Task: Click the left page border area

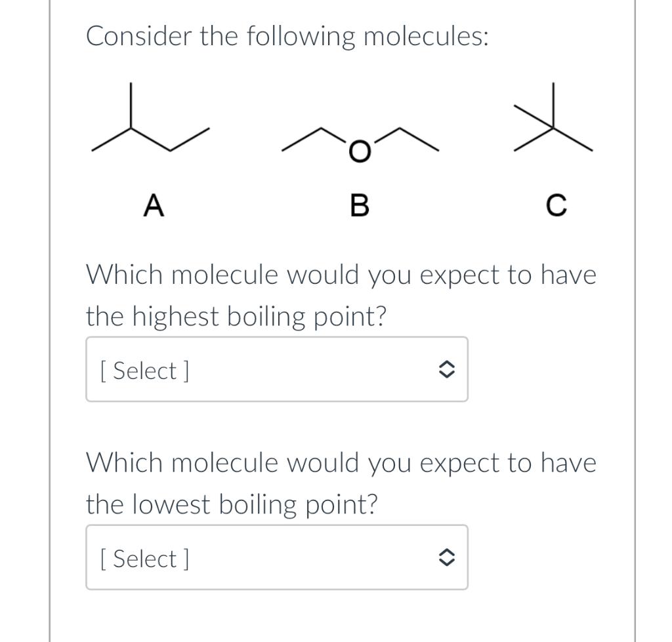Action: tap(49, 321)
